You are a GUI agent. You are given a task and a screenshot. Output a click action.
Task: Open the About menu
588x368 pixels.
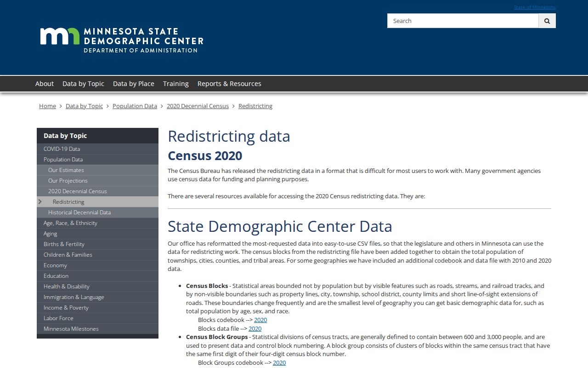click(45, 84)
